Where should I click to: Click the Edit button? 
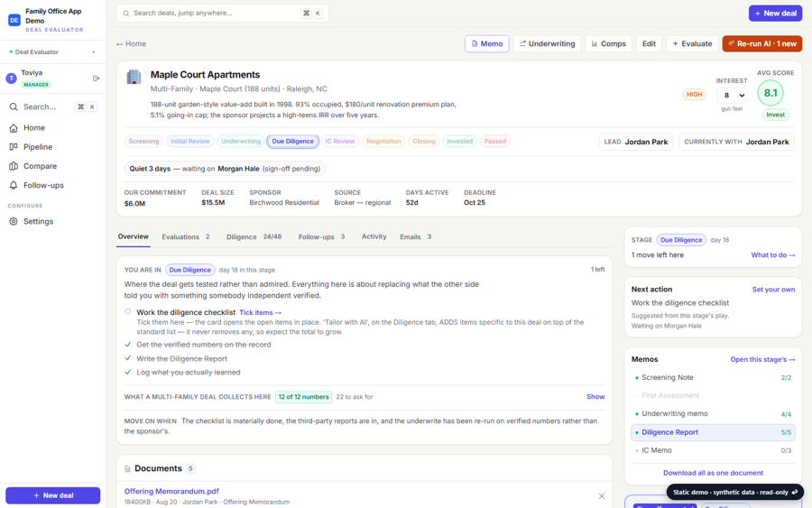tap(649, 44)
